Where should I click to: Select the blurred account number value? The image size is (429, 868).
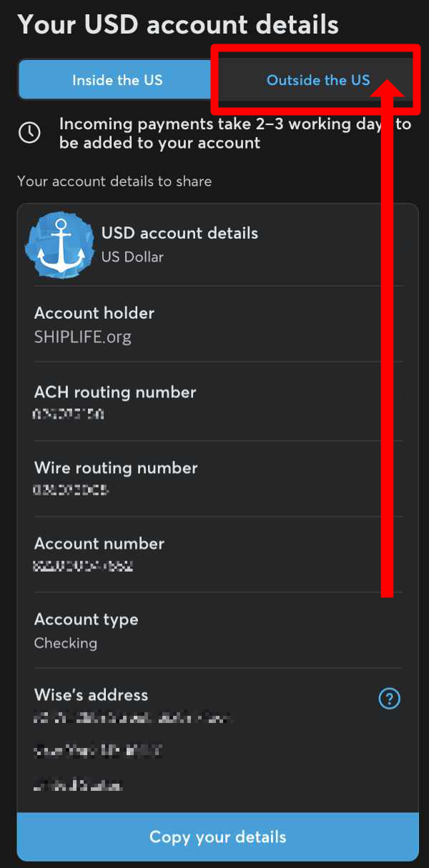[x=84, y=566]
